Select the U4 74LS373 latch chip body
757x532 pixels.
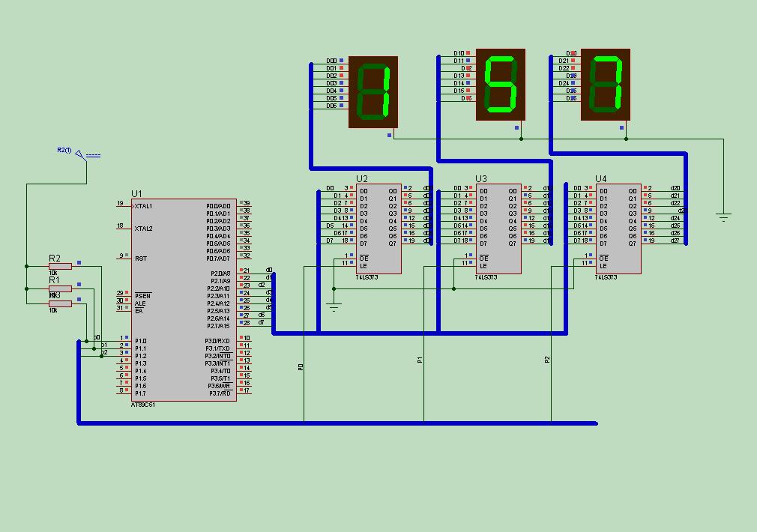point(618,229)
